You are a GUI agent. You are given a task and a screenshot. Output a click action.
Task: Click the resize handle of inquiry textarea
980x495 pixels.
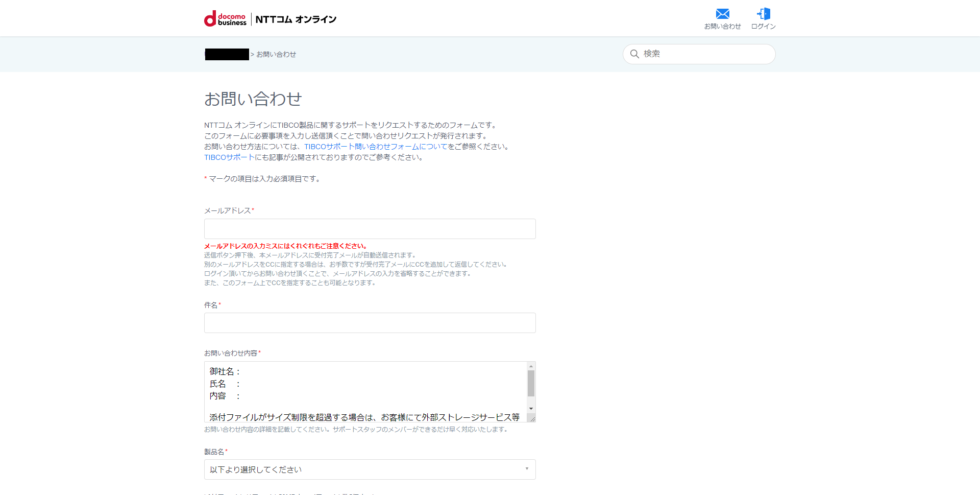pos(532,418)
